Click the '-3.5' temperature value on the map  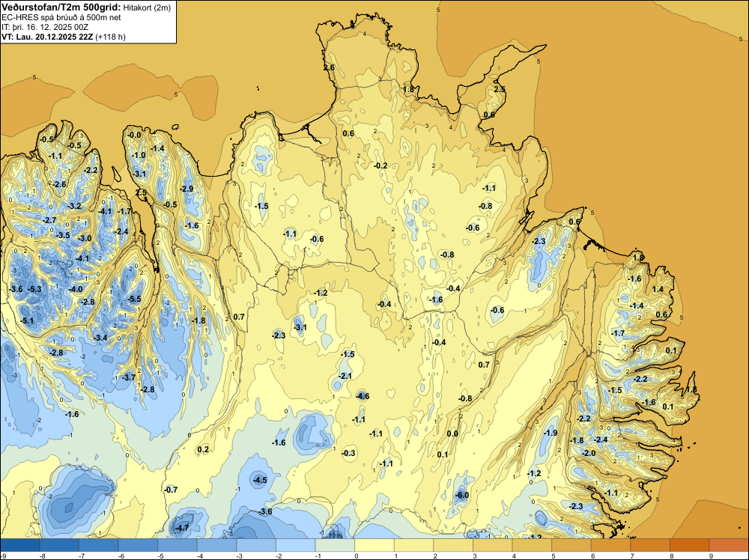tap(63, 235)
